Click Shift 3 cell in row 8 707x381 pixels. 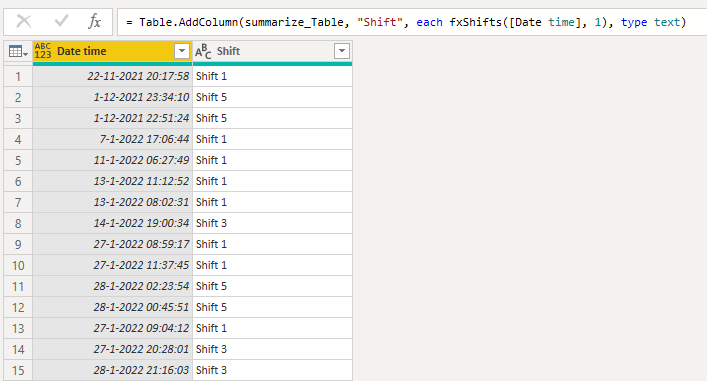coord(272,223)
